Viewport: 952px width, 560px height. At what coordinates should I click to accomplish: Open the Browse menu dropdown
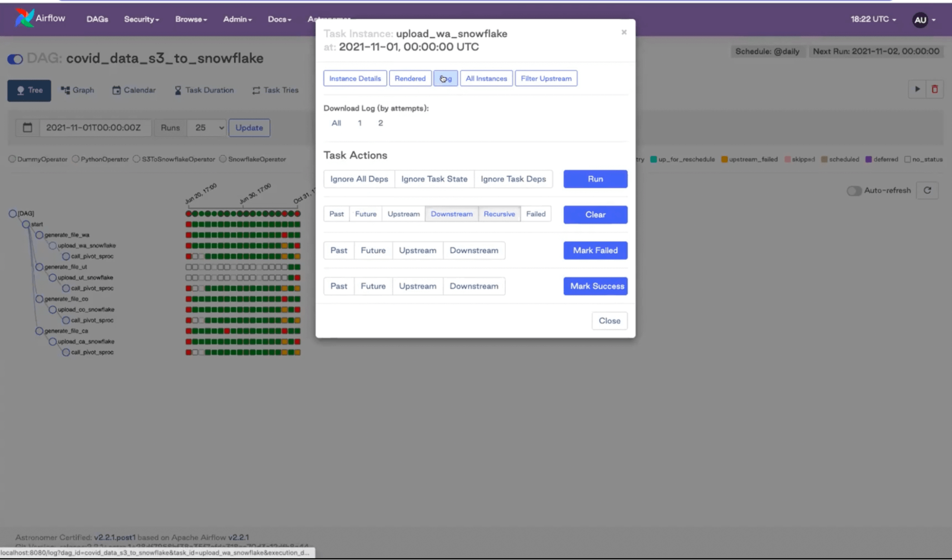point(190,19)
